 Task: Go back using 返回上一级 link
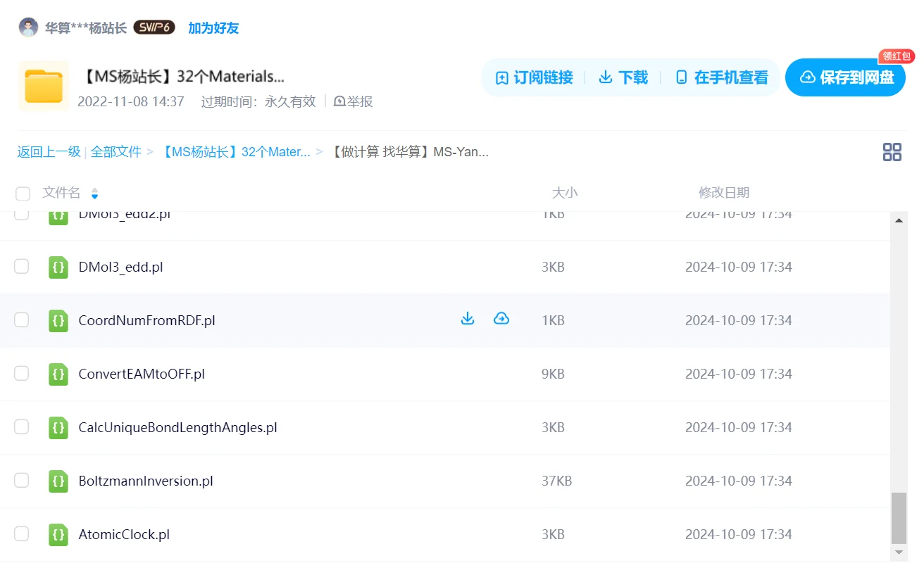click(48, 151)
